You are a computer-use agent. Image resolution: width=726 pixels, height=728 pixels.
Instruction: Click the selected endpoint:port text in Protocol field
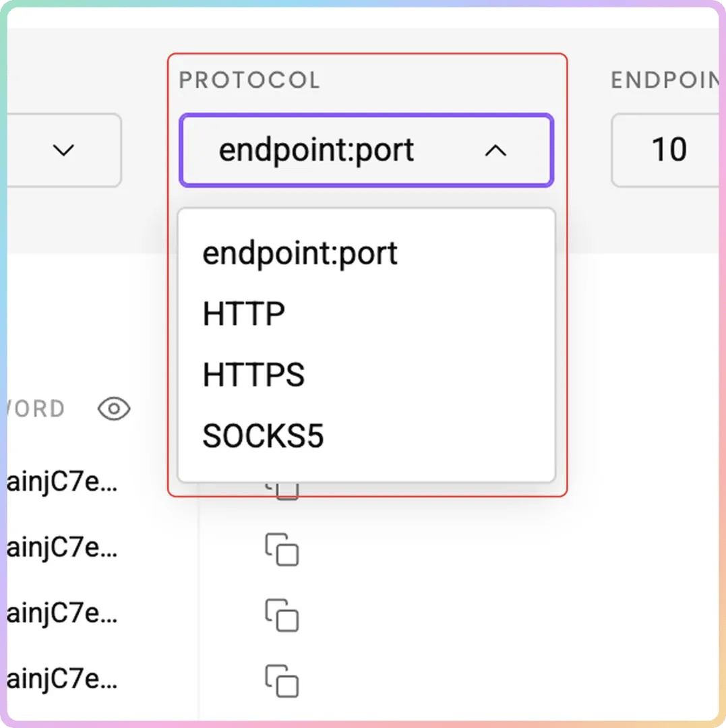(316, 150)
